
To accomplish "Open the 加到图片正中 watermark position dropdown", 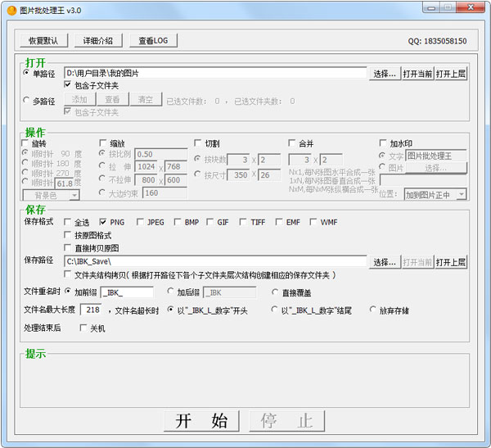I will tap(435, 195).
